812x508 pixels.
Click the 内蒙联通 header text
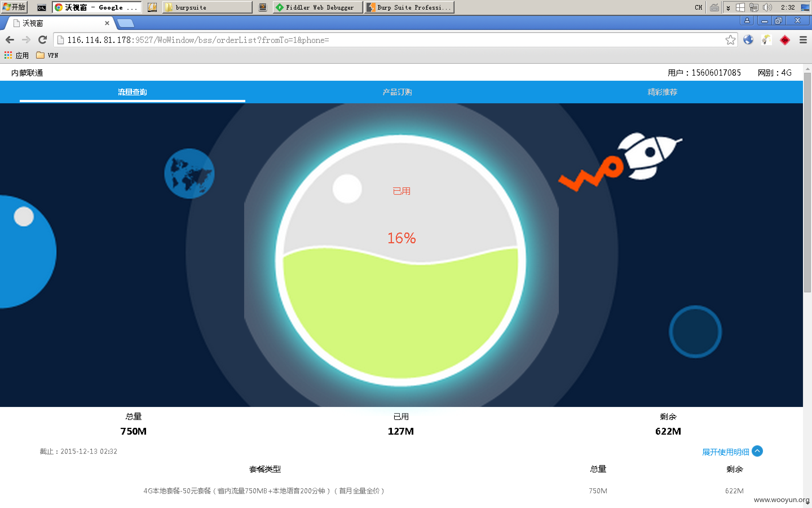(27, 73)
